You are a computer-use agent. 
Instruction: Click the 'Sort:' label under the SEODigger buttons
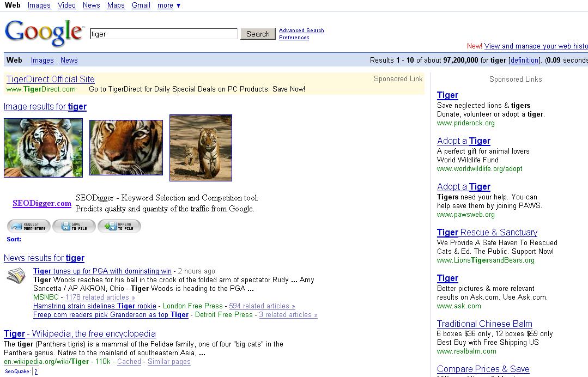[14, 239]
